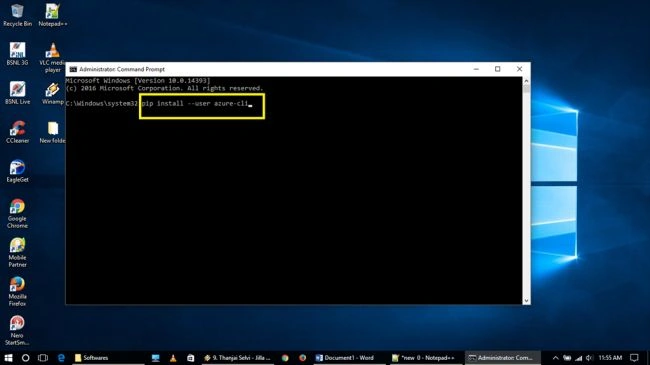The width and height of the screenshot is (650, 365).
Task: Open Notepad++ desktop shortcut
Action: 53,15
